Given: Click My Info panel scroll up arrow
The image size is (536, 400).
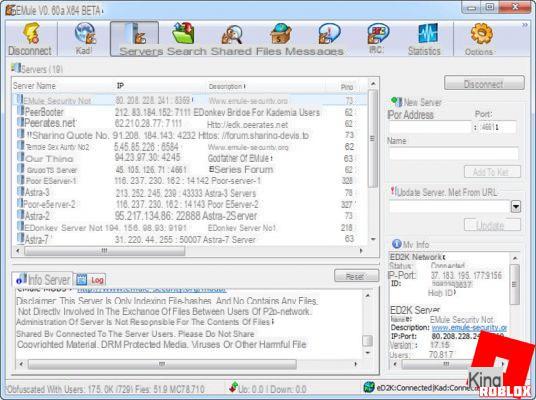Looking at the screenshot, I should click(x=515, y=258).
